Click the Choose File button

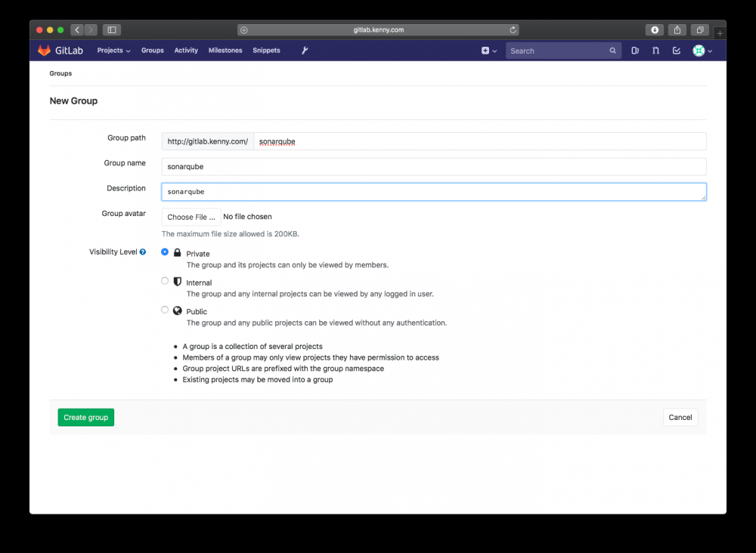pos(191,218)
